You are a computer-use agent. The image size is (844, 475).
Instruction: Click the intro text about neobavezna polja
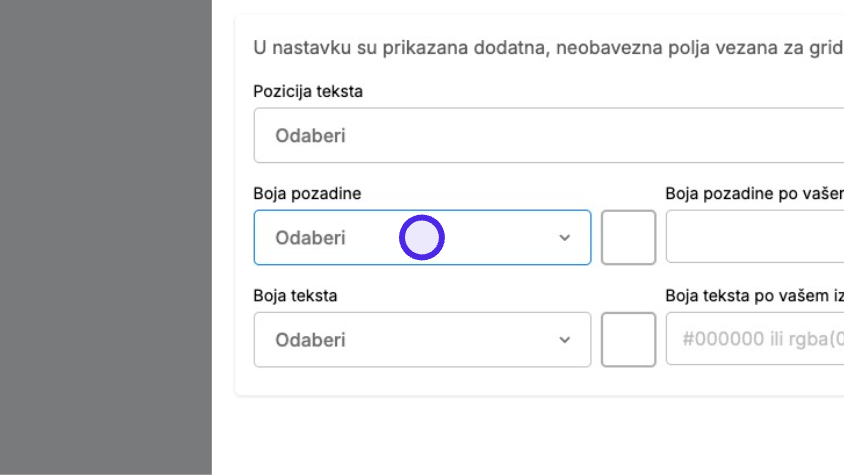[x=548, y=47]
